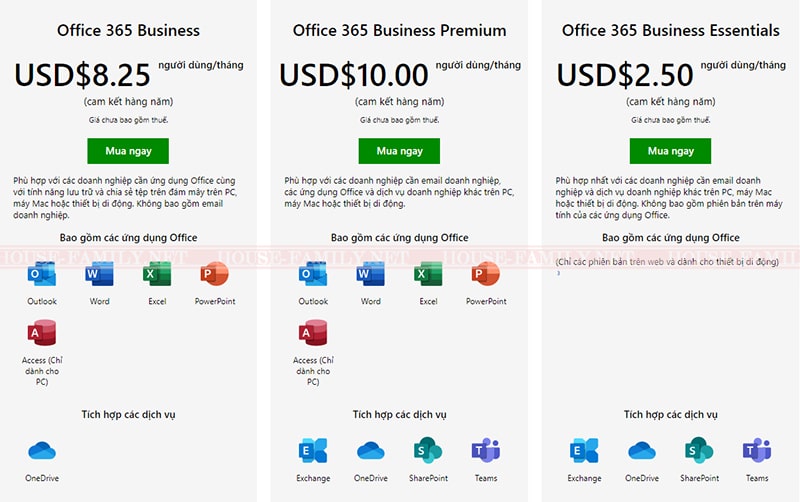Click the USD$2.50 price text

coord(625,75)
